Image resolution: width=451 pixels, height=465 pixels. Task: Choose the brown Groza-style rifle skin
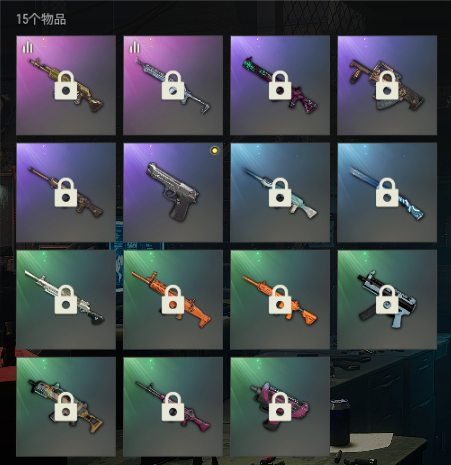tap(387, 85)
